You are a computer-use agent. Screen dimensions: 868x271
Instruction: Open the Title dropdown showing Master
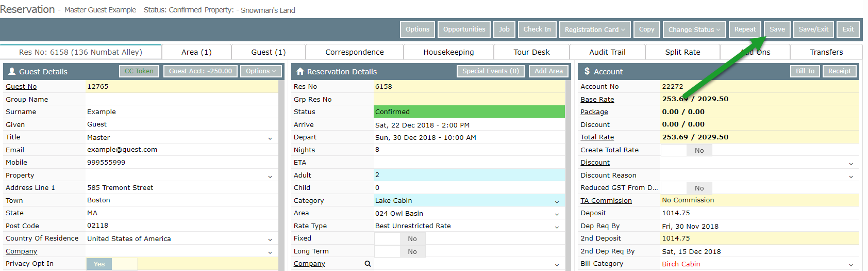(x=270, y=138)
